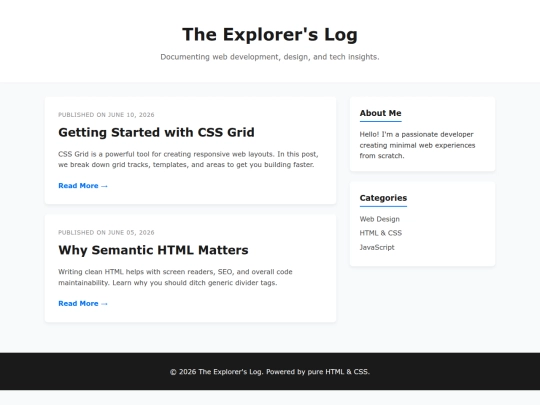The image size is (540, 405).
Task: Click the Published on June 10, 2026 date
Action: tap(106, 115)
